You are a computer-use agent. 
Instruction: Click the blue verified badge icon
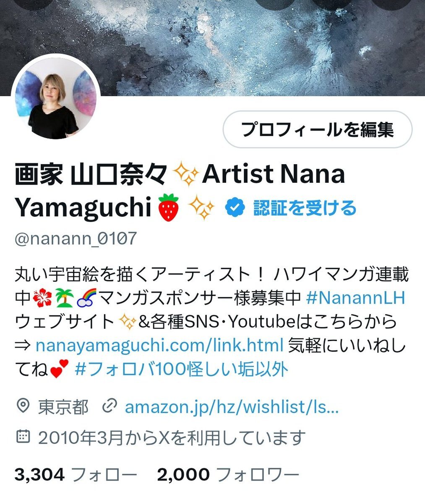[x=235, y=208]
